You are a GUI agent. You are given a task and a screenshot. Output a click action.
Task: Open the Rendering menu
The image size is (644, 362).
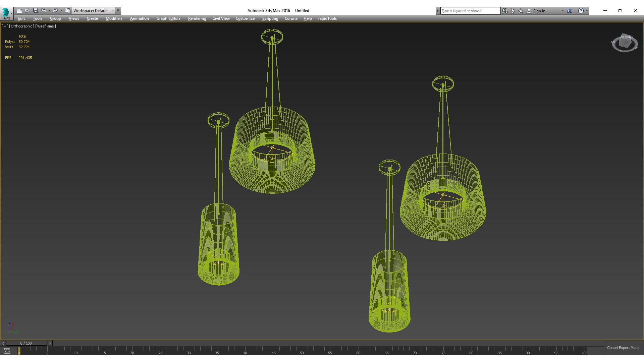click(x=197, y=18)
